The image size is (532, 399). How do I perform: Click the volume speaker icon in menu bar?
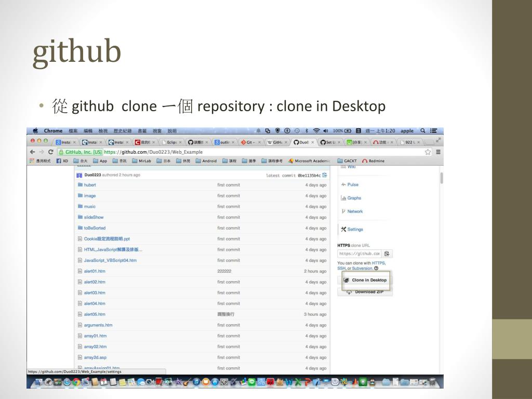tap(326, 130)
